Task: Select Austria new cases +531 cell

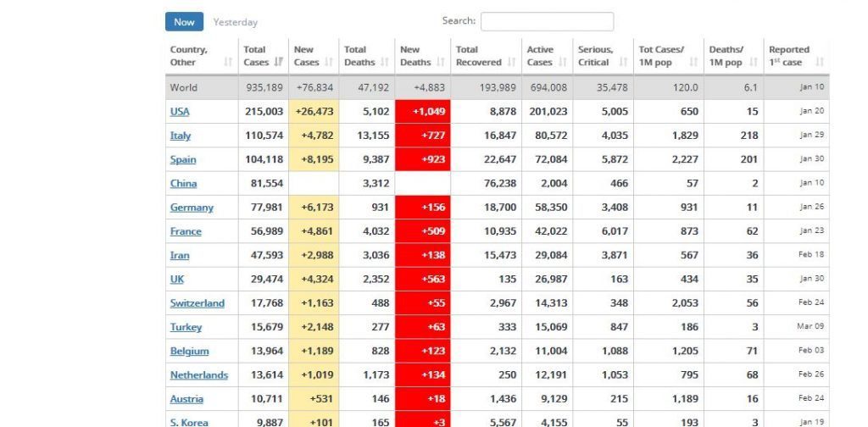Action: click(314, 399)
